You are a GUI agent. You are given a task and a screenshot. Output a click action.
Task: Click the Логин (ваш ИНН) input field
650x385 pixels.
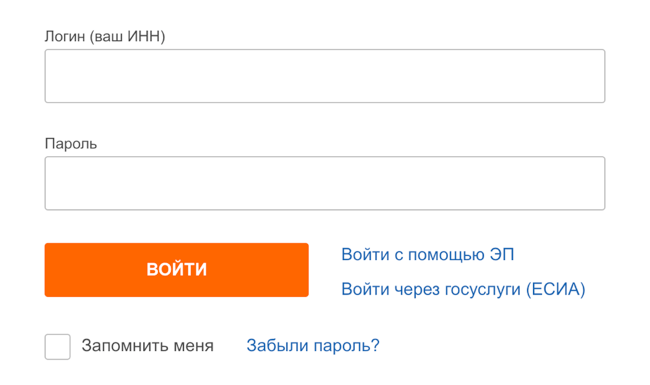tap(325, 76)
